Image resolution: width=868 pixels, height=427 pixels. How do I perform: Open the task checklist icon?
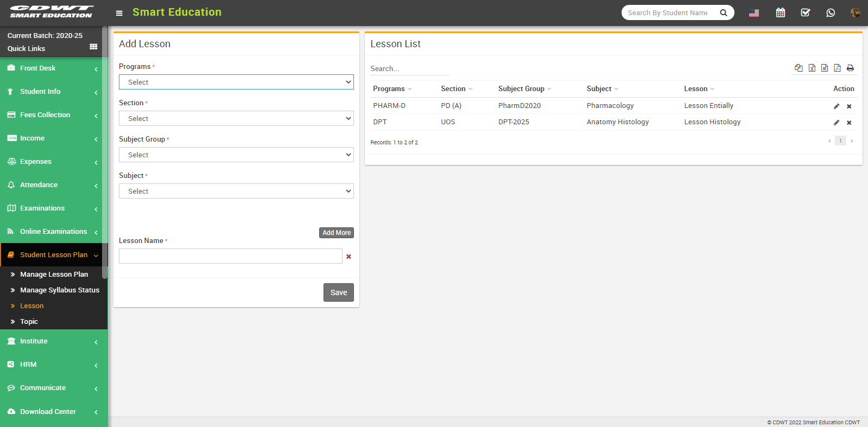tap(806, 12)
